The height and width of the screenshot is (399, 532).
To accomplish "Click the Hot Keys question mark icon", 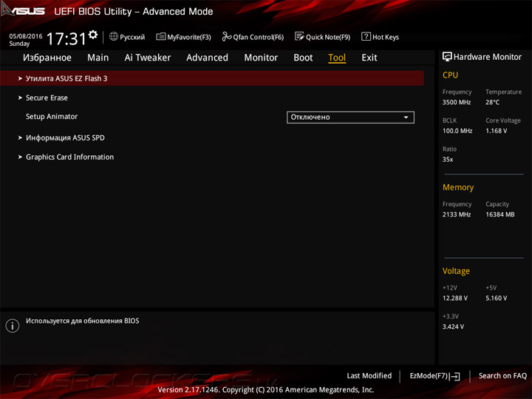I will click(x=366, y=36).
